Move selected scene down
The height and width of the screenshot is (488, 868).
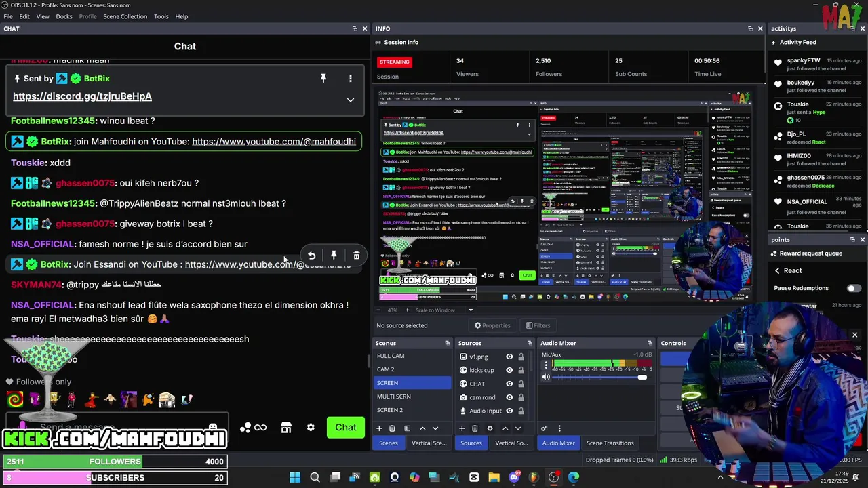pyautogui.click(x=435, y=428)
